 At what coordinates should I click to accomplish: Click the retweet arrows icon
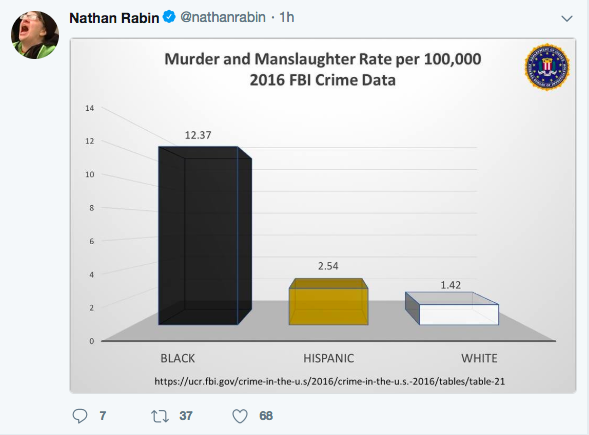coord(160,416)
